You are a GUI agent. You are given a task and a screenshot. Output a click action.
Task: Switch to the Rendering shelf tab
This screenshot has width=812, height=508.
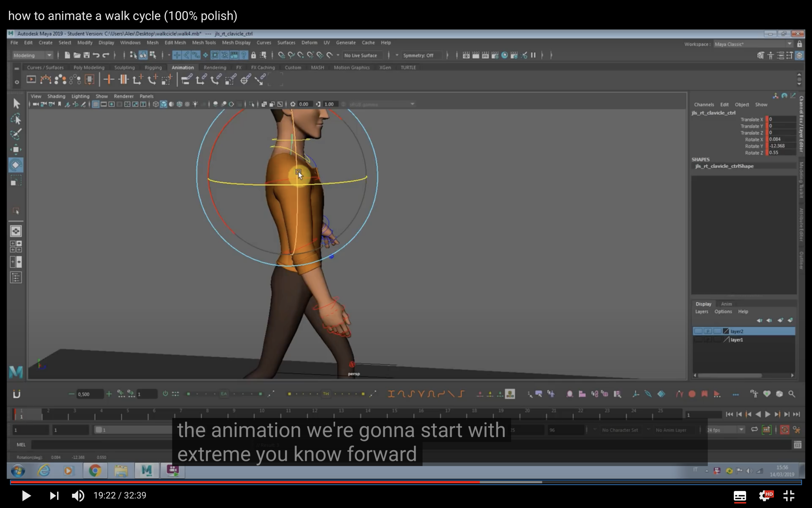point(215,67)
